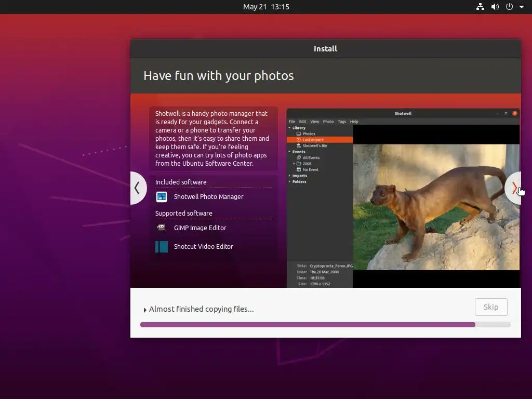Open the clock showing May 21 13:15
532x399 pixels.
click(266, 7)
